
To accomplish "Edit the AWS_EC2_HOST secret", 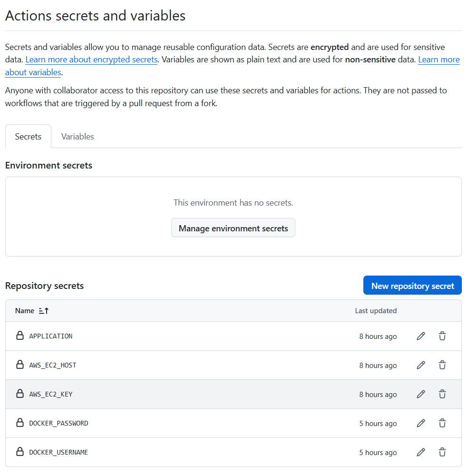I will pos(420,365).
